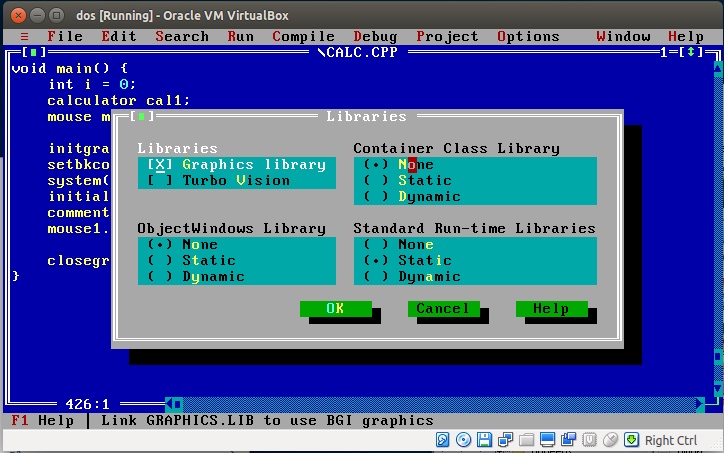724x453 pixels.
Task: Click the \CALC.CPP window title
Action: pyautogui.click(x=357, y=52)
